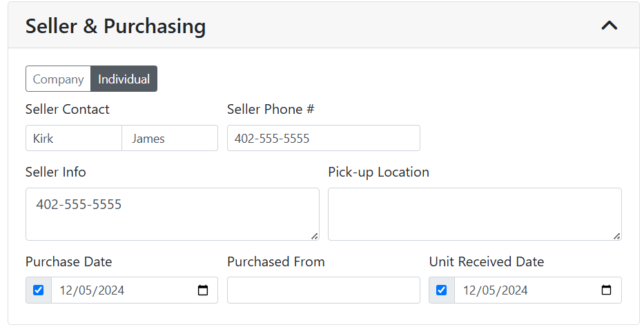Switch to the Individual seller type
Screen dimensions: 644x327
pyautogui.click(x=124, y=79)
